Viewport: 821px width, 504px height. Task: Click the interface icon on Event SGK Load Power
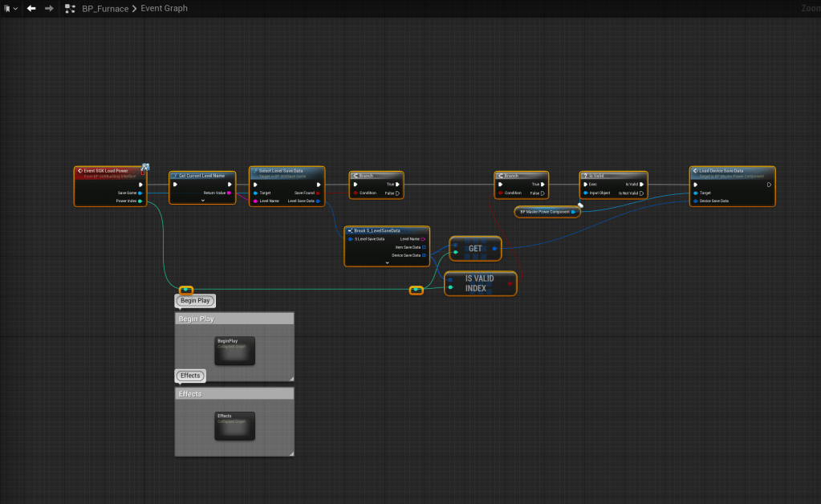145,167
